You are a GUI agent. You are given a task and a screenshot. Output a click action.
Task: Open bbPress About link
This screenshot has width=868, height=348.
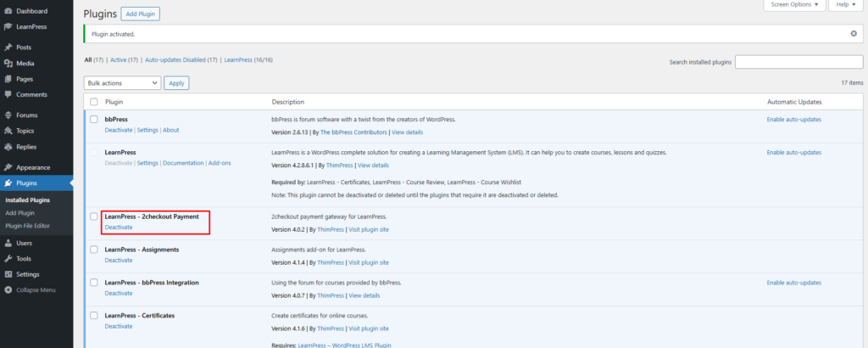[171, 130]
